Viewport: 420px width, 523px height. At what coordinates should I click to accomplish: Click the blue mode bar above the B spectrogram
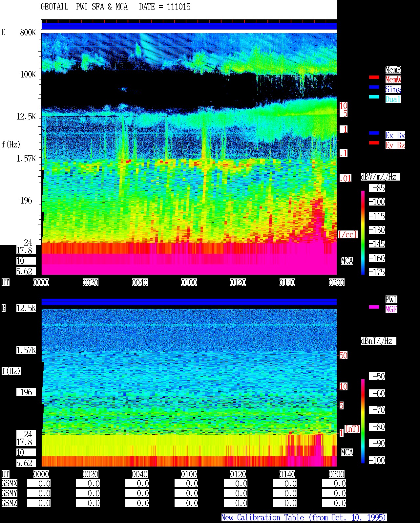tap(189, 302)
